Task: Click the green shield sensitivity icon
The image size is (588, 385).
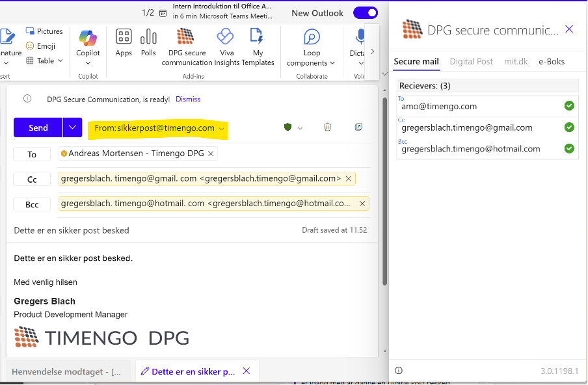Action: 287,127
